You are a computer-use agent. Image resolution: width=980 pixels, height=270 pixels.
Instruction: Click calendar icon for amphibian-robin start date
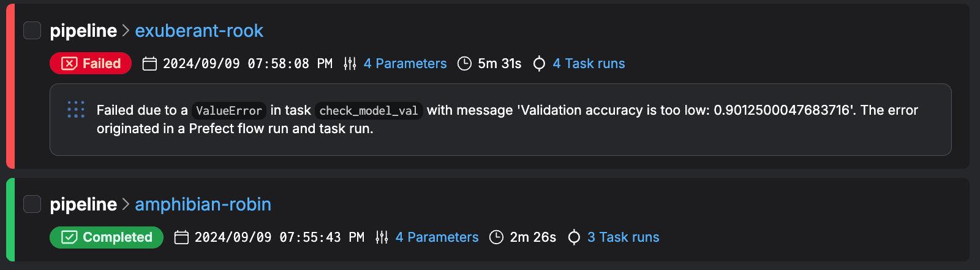click(181, 237)
